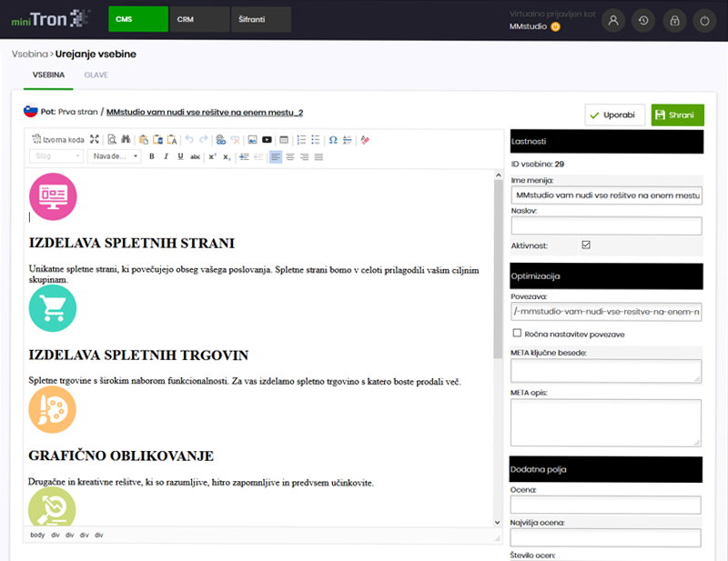The height and width of the screenshot is (561, 728).
Task: Click the Povezava input field
Action: click(x=606, y=312)
